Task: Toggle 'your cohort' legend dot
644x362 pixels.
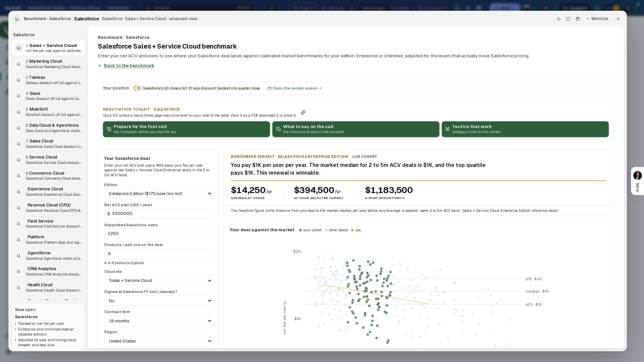Action: [x=300, y=230]
